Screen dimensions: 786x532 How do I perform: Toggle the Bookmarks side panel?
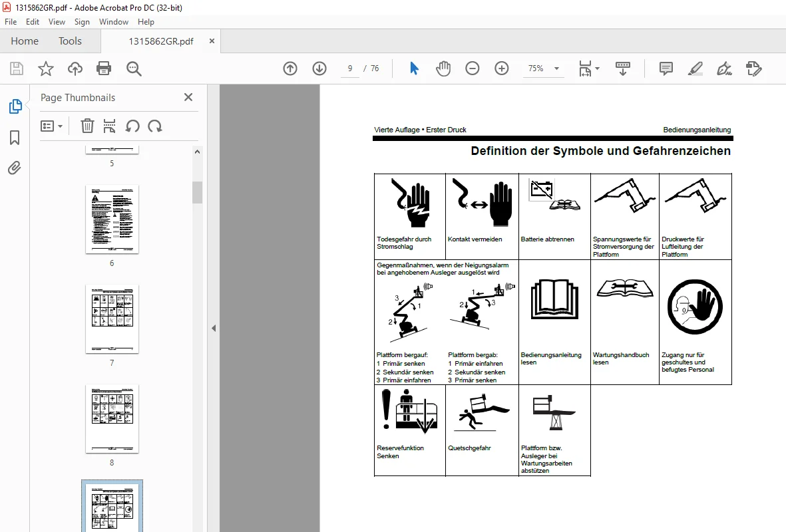tap(15, 138)
